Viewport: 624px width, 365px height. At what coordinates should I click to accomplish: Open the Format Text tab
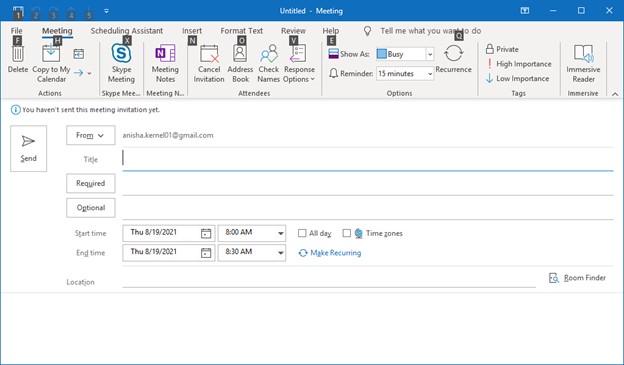242,31
